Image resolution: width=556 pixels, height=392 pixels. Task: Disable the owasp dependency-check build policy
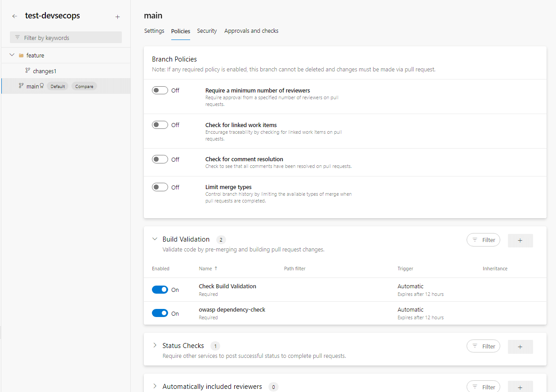tap(160, 313)
